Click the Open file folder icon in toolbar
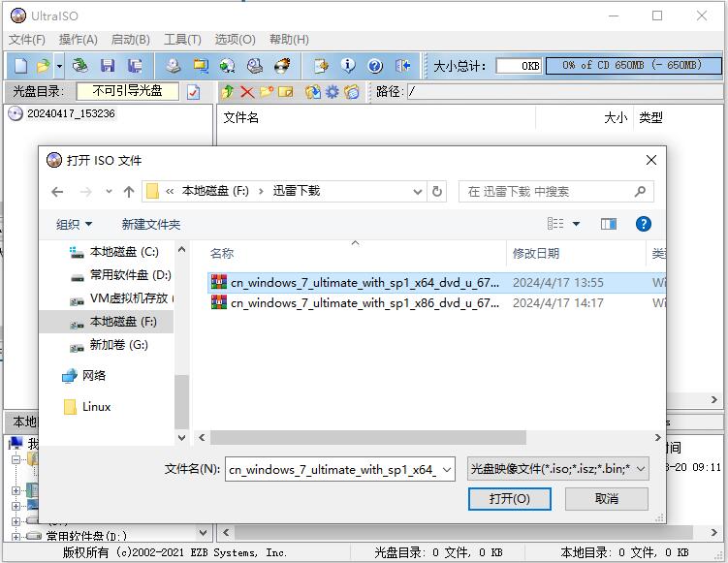Screen dimensions: 728x563 (44, 66)
